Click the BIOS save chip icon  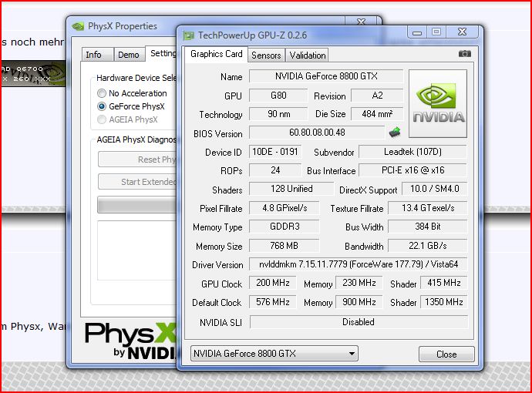point(394,133)
